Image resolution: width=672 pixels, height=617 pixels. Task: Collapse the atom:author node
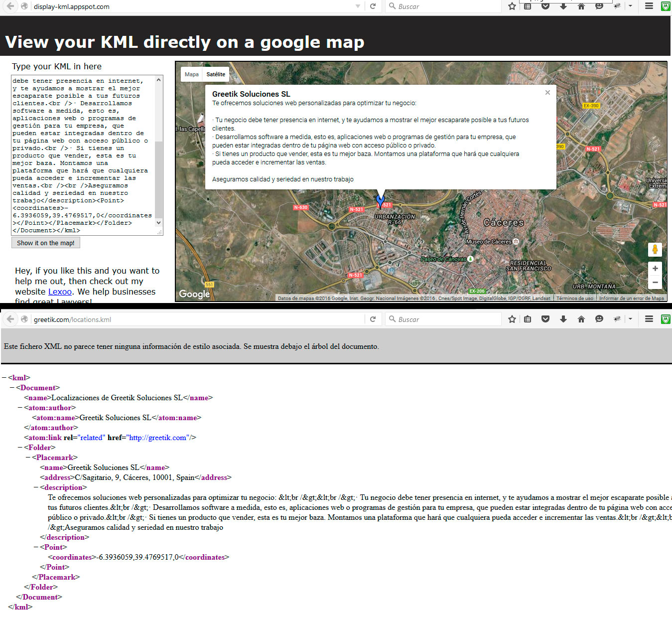[x=20, y=408]
